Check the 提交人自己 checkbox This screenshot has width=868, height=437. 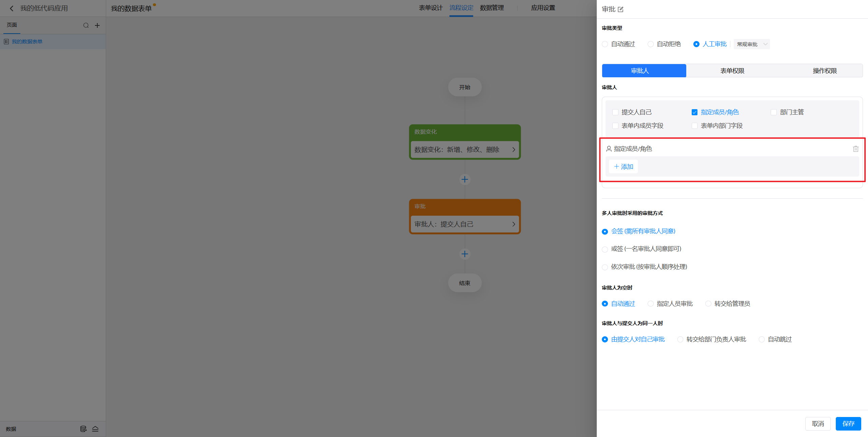[x=615, y=112]
